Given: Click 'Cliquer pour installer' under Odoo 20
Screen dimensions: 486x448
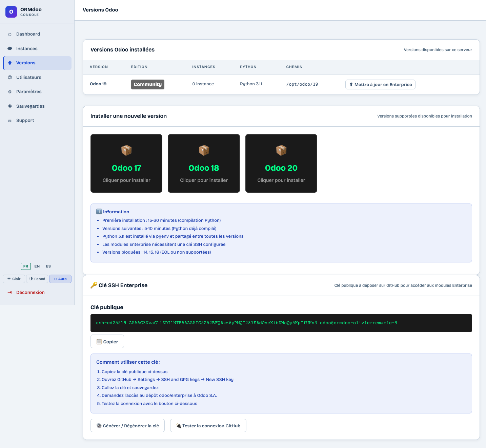Looking at the screenshot, I should (x=281, y=180).
